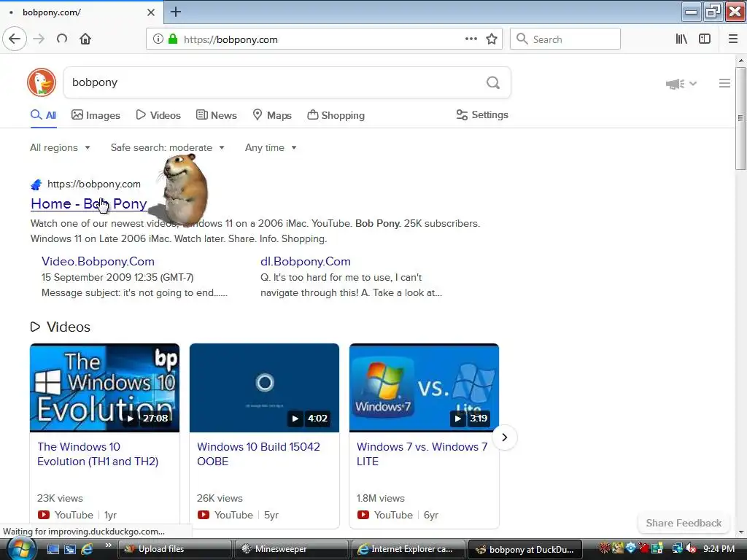747x560 pixels.
Task: Show next videos with carousel arrow
Action: pos(505,437)
